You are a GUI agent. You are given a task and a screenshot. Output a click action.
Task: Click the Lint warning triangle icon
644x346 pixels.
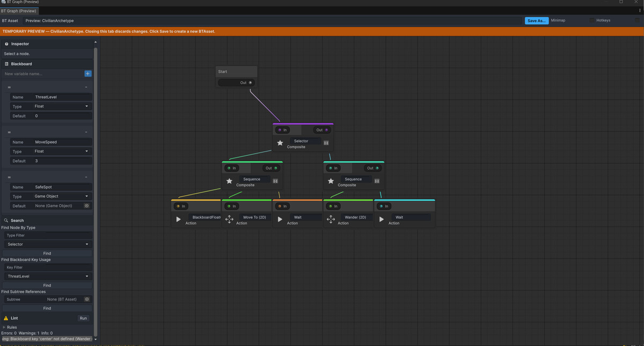pyautogui.click(x=6, y=318)
